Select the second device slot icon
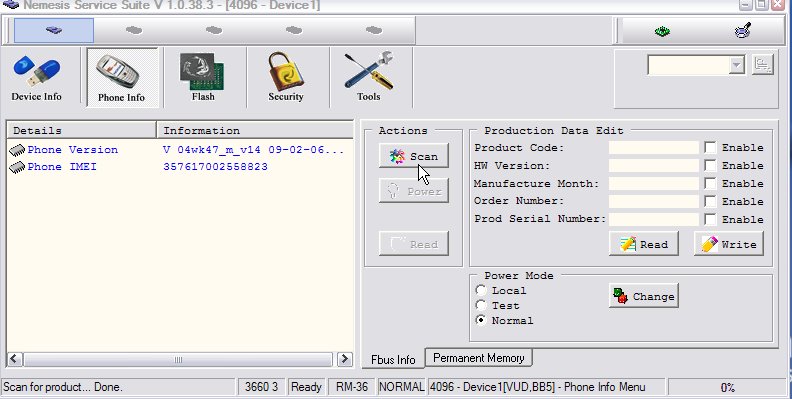 pos(134,30)
